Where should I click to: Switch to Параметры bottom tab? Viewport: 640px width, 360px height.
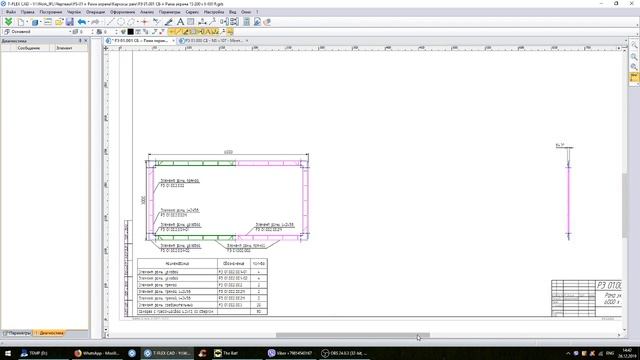coord(17,333)
